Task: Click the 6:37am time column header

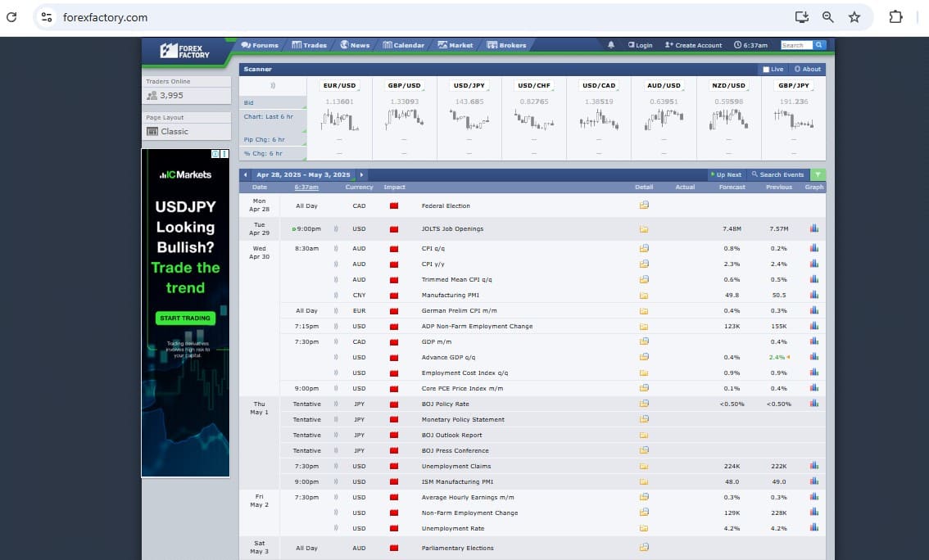Action: pos(306,187)
